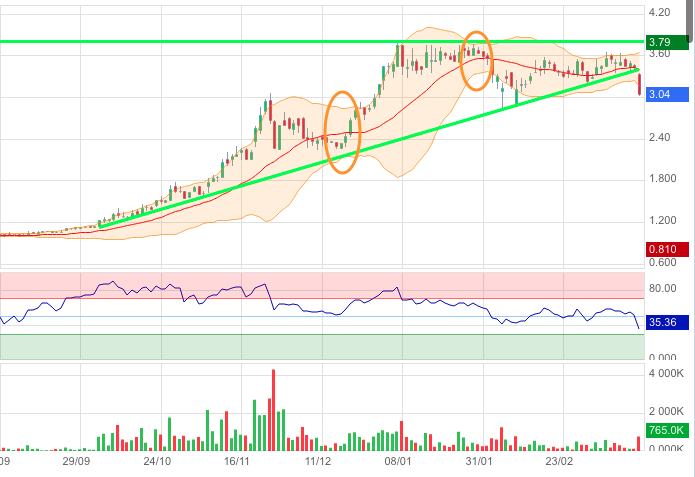Click the 80.00 RSI axis value
Viewport: 695px width, 477px height.
tap(663, 288)
